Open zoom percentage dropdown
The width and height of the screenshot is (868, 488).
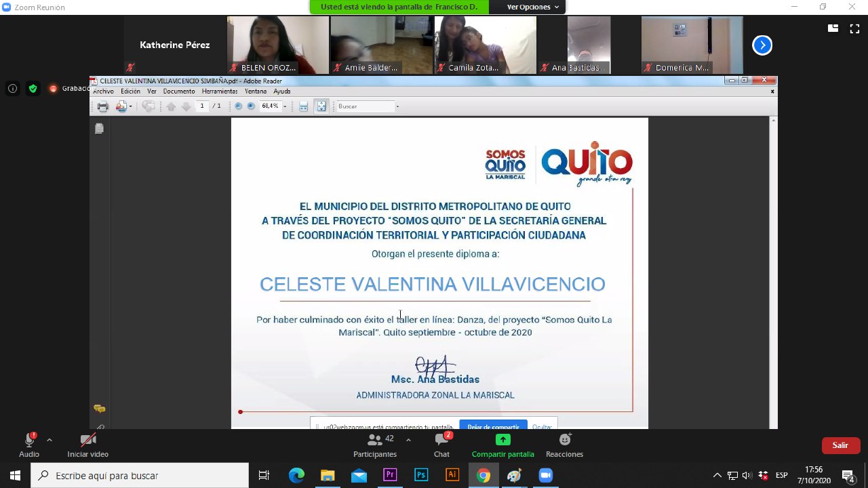coord(285,106)
